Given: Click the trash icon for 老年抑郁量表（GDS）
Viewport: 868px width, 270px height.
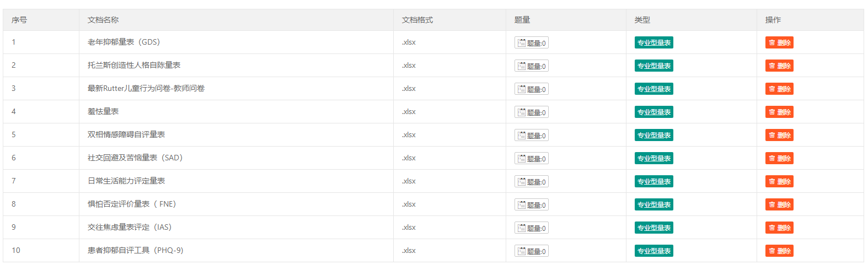Looking at the screenshot, I should [772, 42].
